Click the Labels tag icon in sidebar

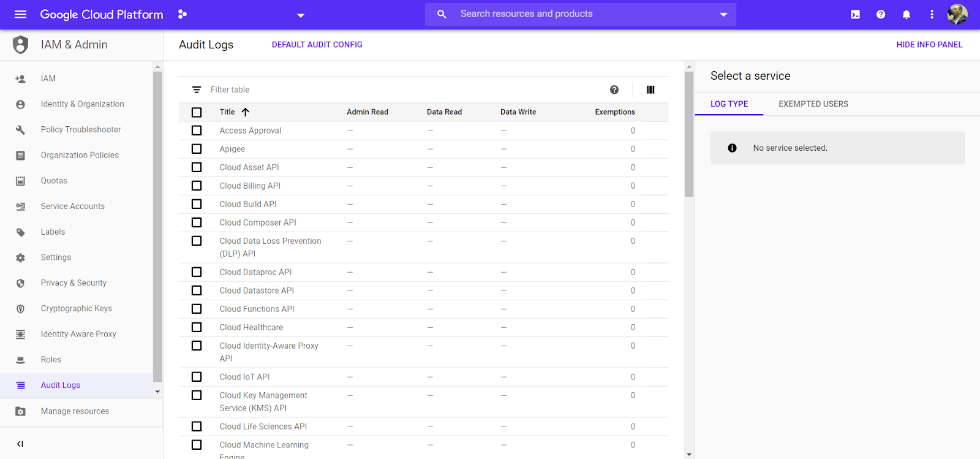[20, 232]
